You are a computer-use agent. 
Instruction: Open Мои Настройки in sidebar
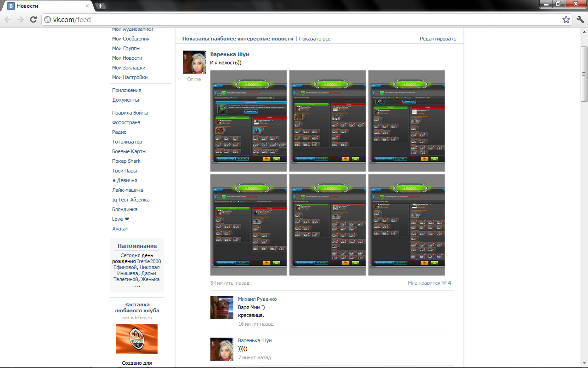(x=130, y=77)
